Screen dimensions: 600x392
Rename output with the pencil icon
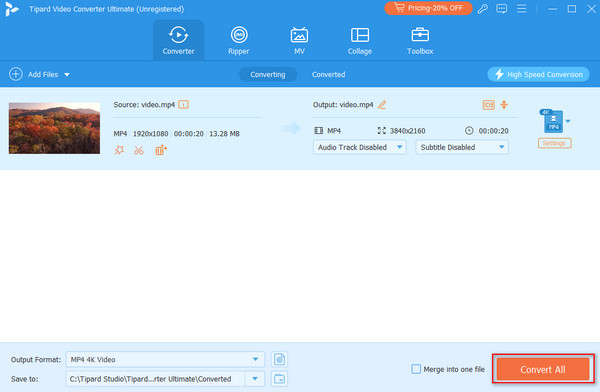coord(382,105)
